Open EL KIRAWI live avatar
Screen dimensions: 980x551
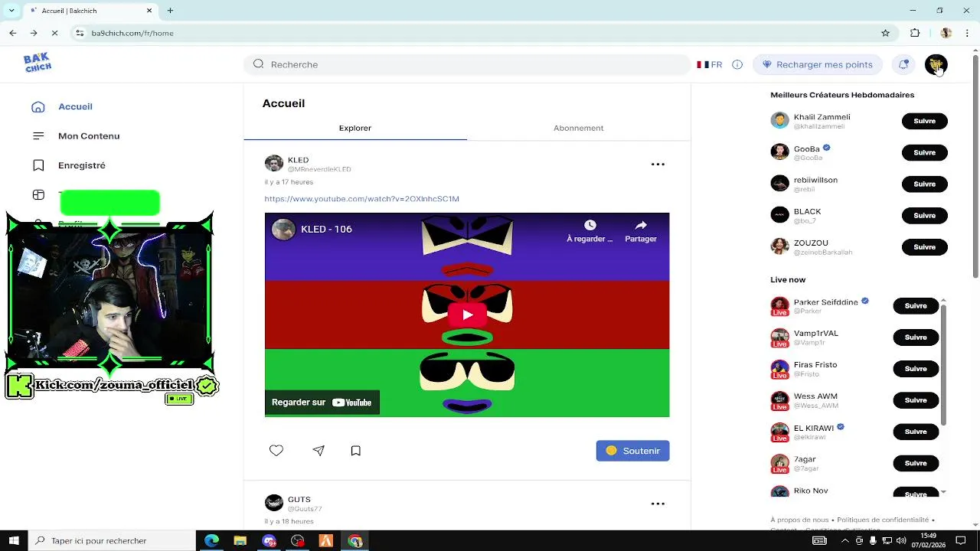tap(779, 432)
